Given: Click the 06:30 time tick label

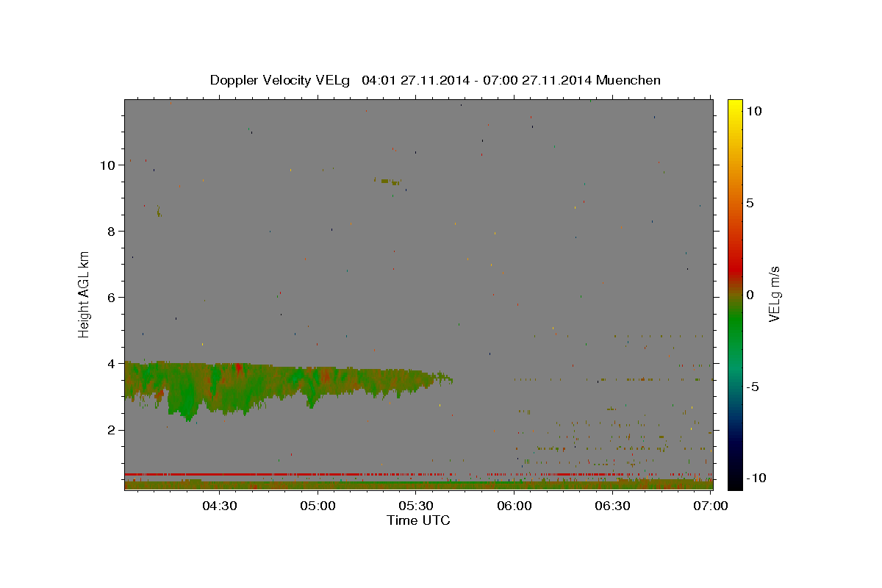Looking at the screenshot, I should [613, 506].
